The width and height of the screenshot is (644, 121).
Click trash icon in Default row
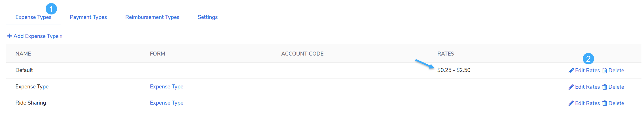click(605, 71)
